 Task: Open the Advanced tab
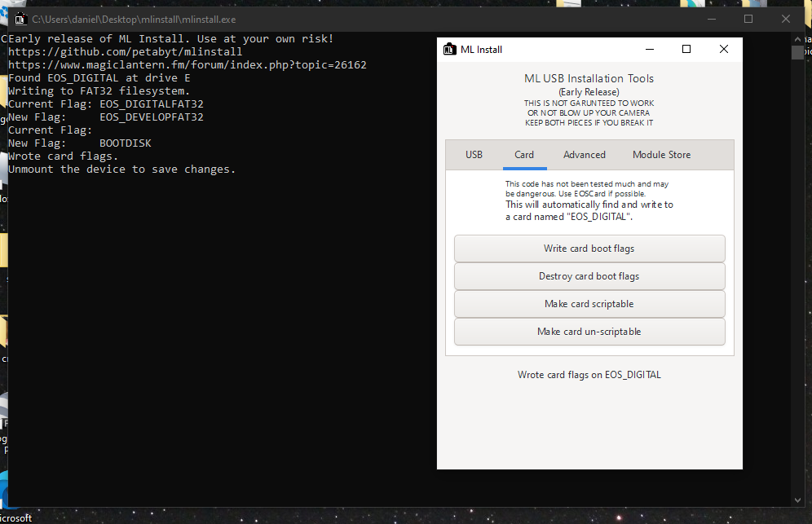click(585, 155)
